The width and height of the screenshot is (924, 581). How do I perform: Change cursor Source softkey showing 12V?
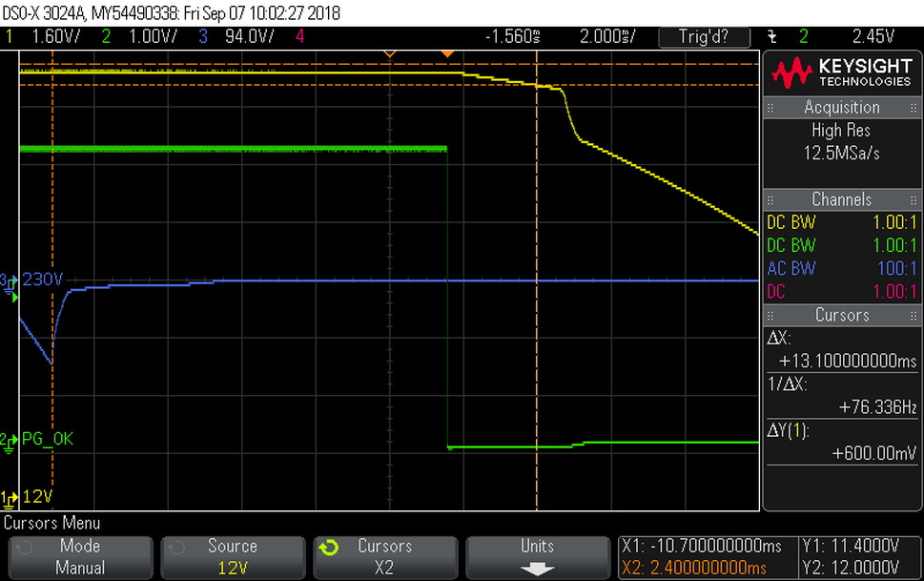click(233, 557)
